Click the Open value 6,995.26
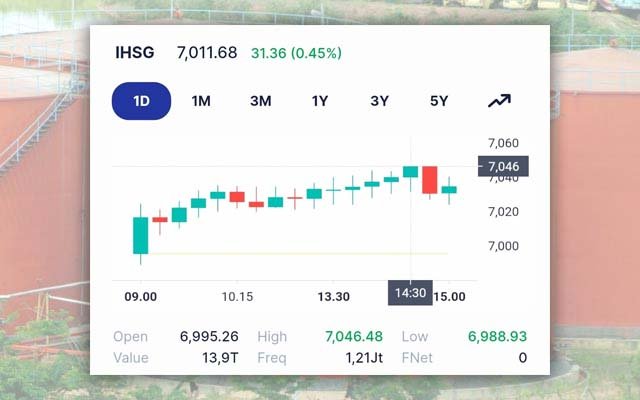The height and width of the screenshot is (400, 640). click(x=209, y=336)
